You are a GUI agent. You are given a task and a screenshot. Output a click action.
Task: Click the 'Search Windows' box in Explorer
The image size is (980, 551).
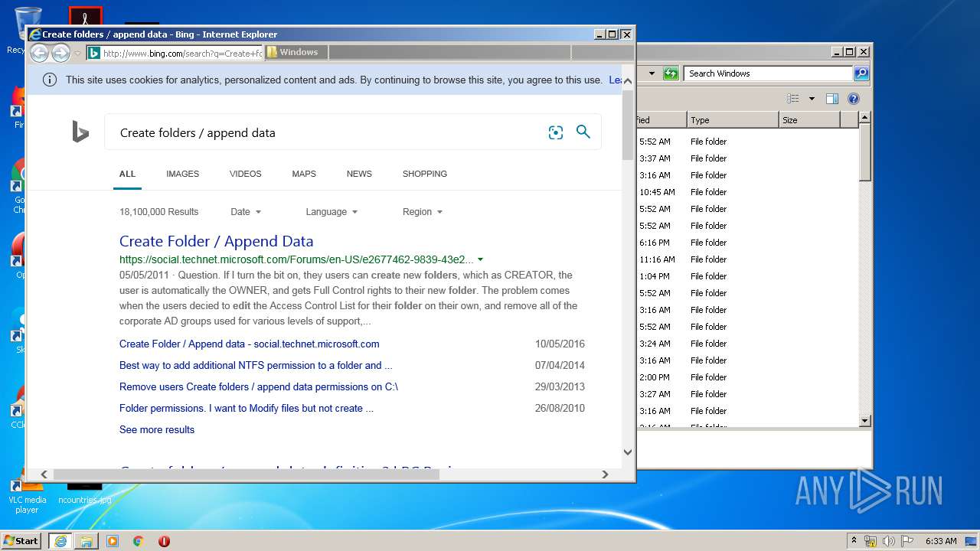(x=768, y=73)
